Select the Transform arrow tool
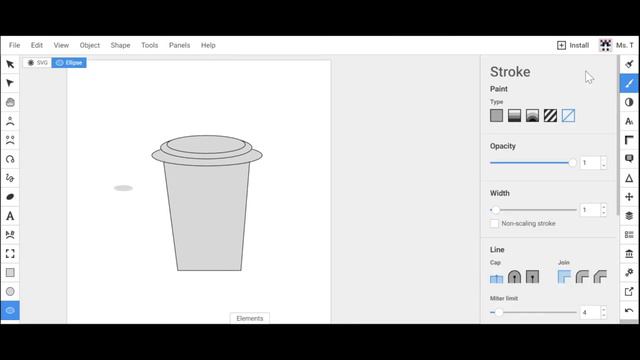640x360 pixels. pyautogui.click(x=10, y=64)
